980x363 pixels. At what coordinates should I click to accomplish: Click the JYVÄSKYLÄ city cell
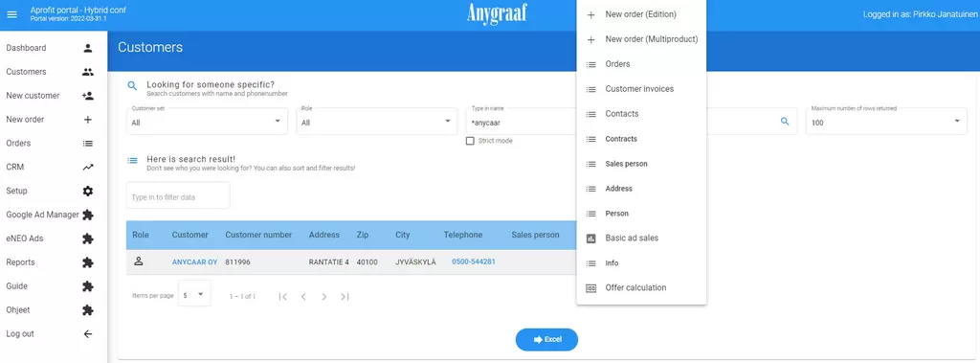[x=415, y=262]
